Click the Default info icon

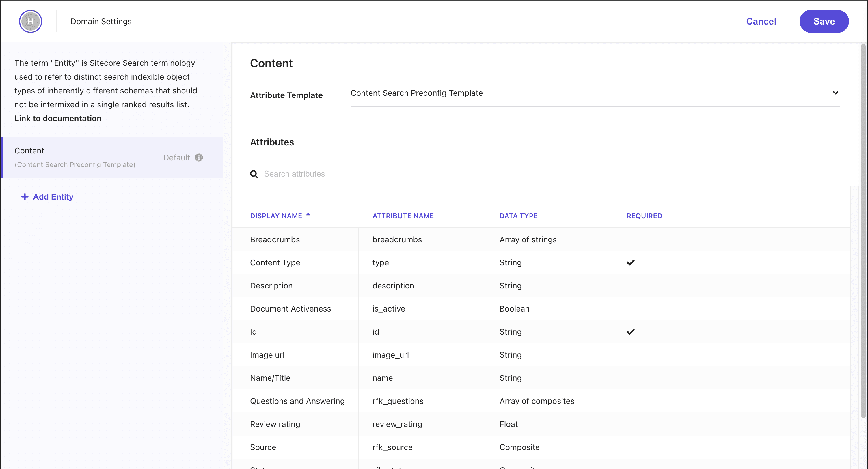click(199, 157)
